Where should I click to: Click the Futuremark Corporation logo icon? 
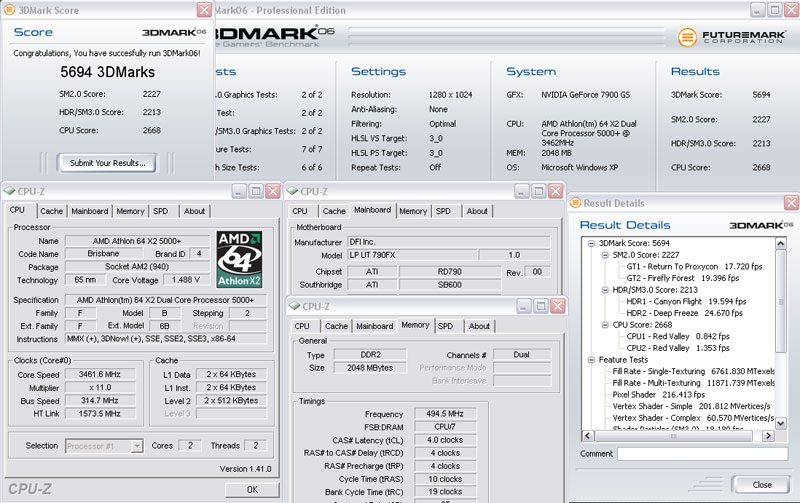click(687, 37)
